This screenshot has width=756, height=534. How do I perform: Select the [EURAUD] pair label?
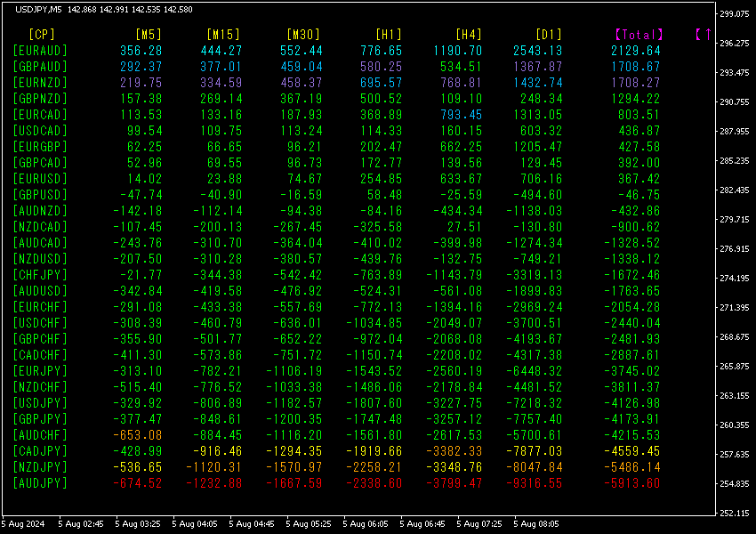pyautogui.click(x=40, y=50)
